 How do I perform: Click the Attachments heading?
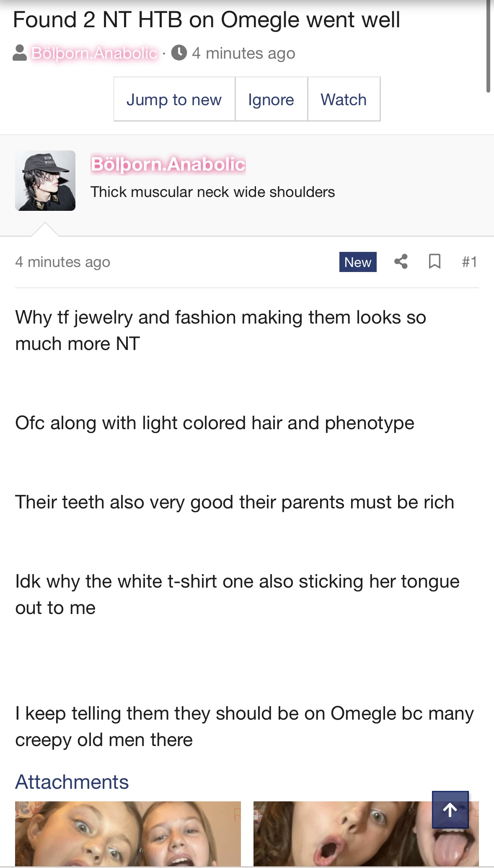(72, 782)
